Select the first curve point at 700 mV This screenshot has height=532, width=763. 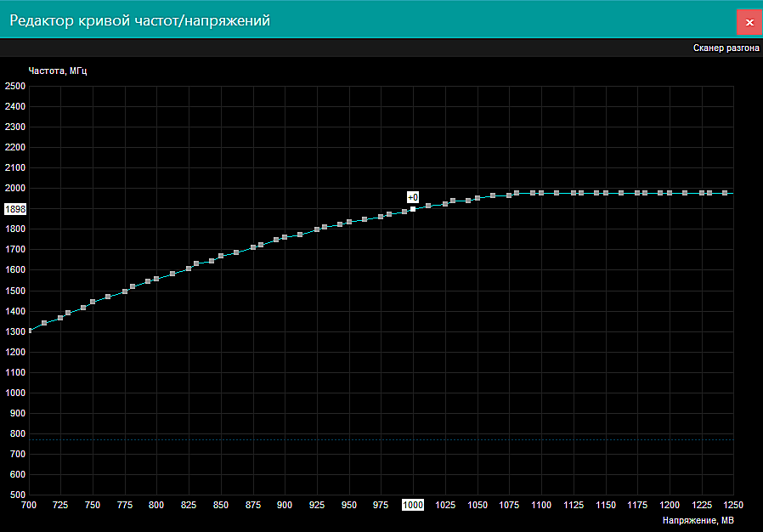click(x=30, y=331)
